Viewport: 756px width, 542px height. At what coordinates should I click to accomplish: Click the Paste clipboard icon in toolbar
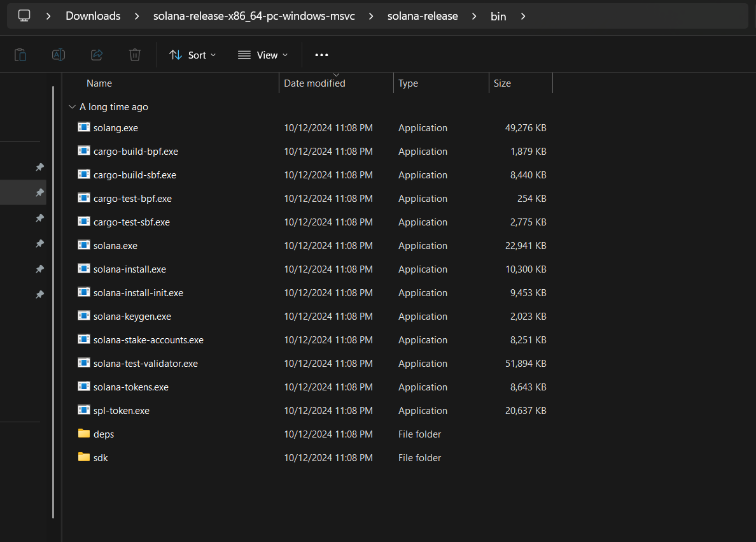[20, 55]
